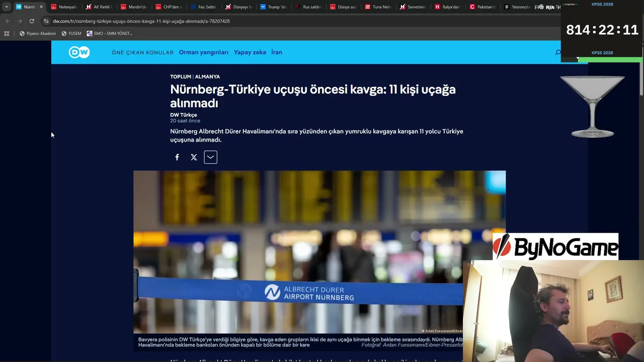The height and width of the screenshot is (362, 644).
Task: Switch to the Pakistan'd tab
Action: pyautogui.click(x=481, y=7)
